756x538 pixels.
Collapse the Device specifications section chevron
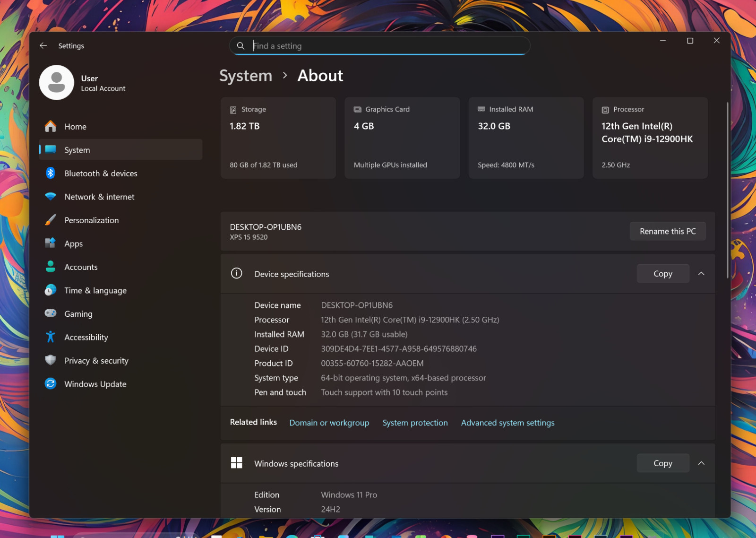701,274
